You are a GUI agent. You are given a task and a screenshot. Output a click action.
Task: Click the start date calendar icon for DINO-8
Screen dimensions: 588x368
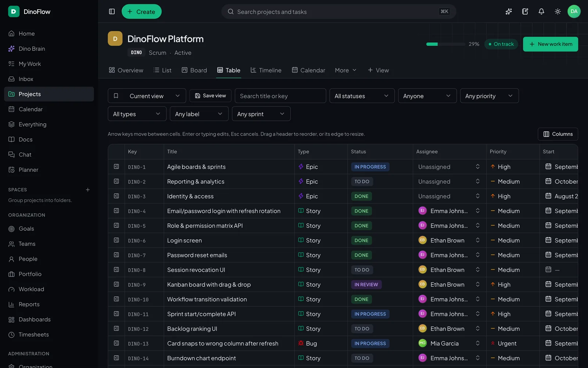click(x=548, y=270)
